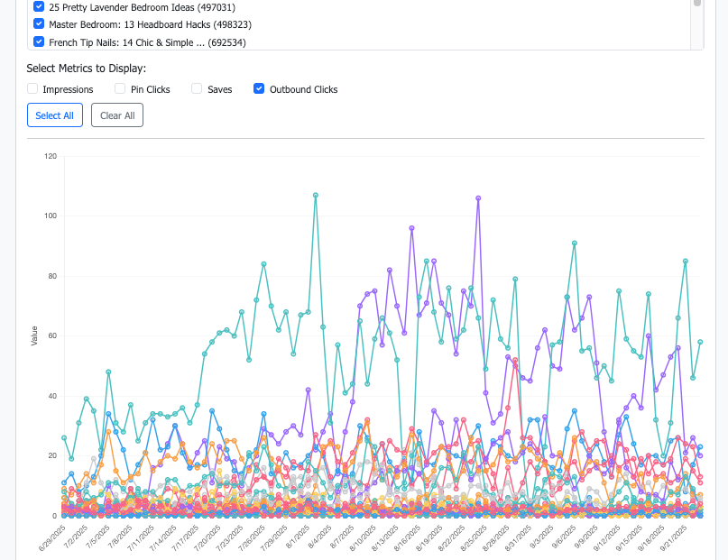The image size is (728, 560).
Task: Click the purple peak data point near 8/25
Action: coord(479,199)
